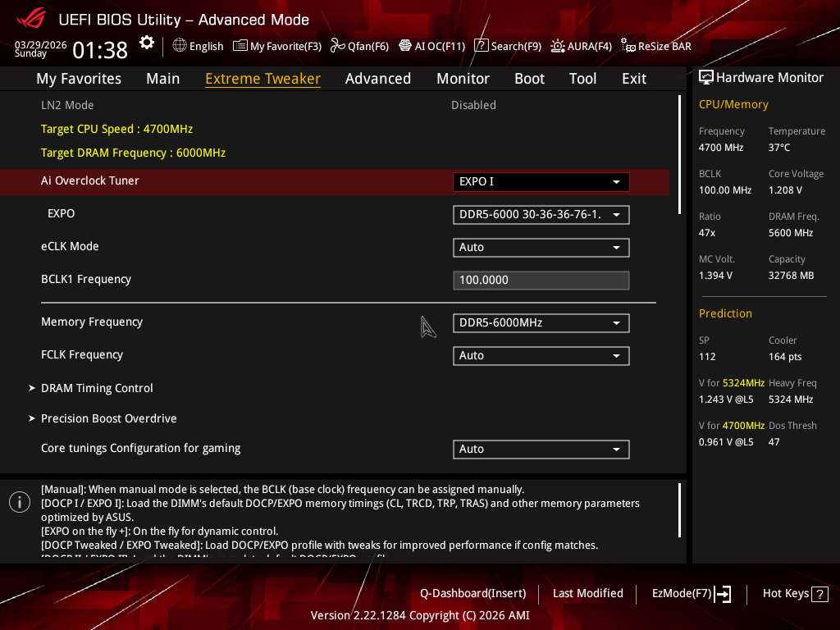Open the Ai Overclock Tuner dropdown
Screen dimensions: 840x630
(x=541, y=181)
